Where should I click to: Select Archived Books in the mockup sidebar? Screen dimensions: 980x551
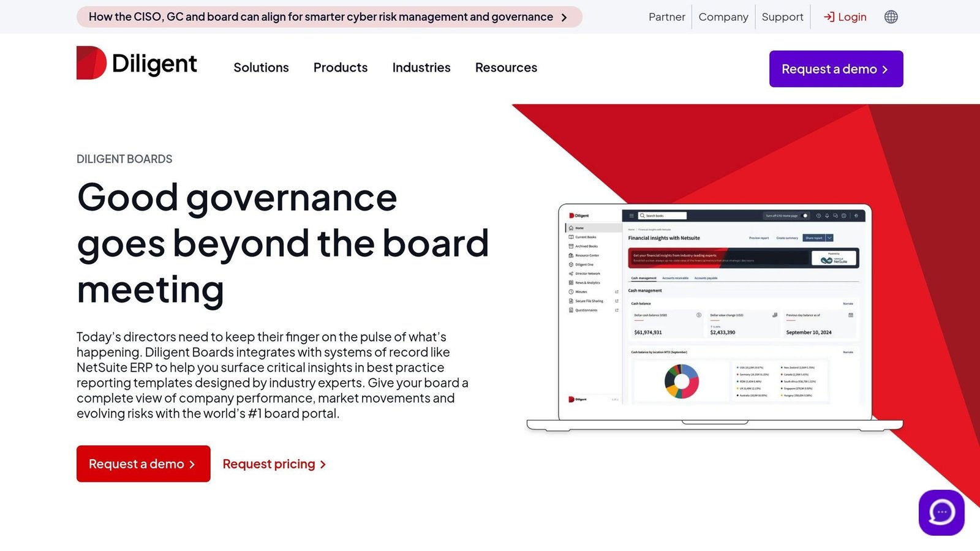coord(582,246)
